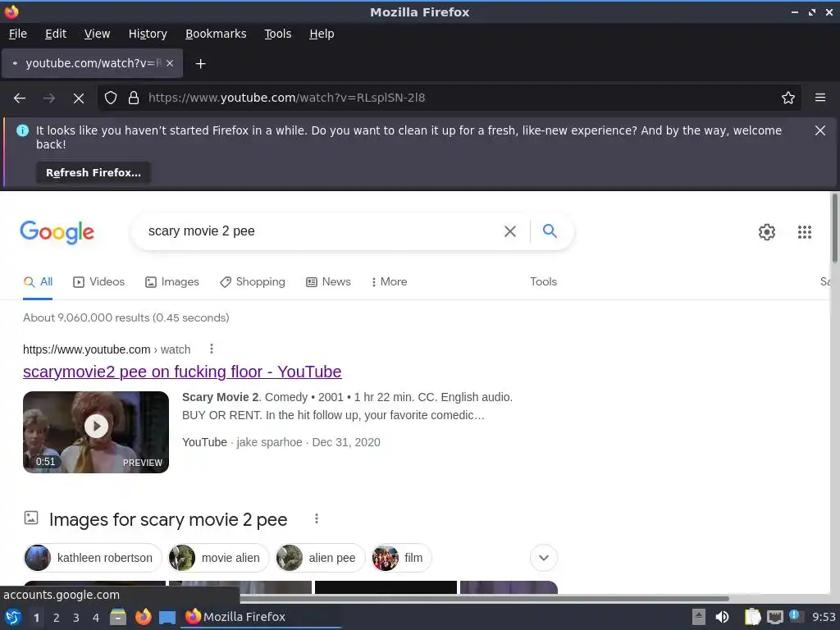Viewport: 840px width, 630px height.
Task: Close the youtube.com/watch tab
Action: click(x=169, y=63)
